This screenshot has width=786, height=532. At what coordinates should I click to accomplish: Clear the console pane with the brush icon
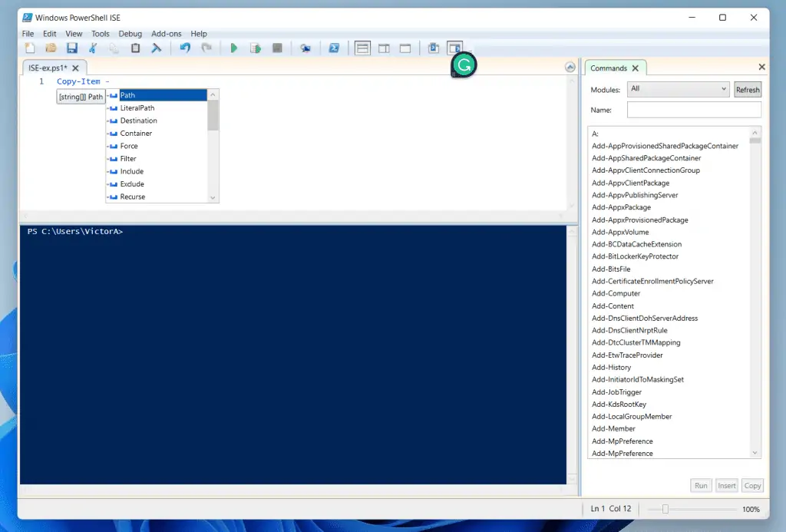[x=157, y=48]
